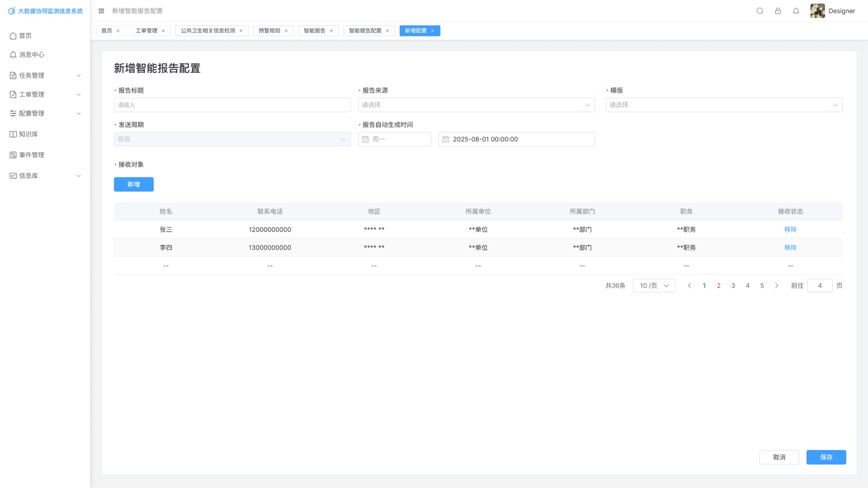Click the lock screen icon
This screenshot has height=488, width=868.
pos(778,11)
